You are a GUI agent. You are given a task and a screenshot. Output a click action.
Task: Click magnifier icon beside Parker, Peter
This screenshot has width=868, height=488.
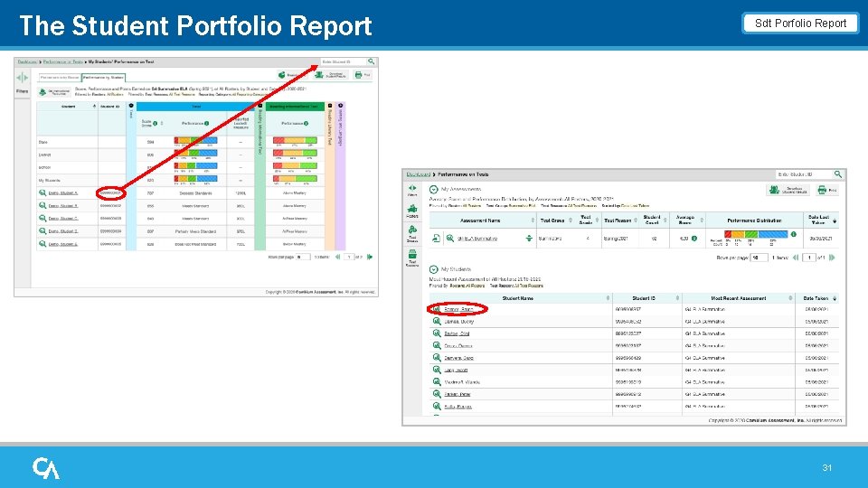437,394
